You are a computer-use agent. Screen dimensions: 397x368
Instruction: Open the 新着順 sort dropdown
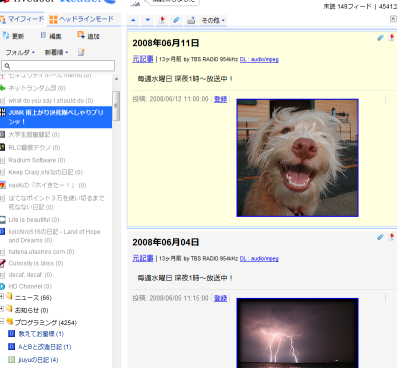56,52
